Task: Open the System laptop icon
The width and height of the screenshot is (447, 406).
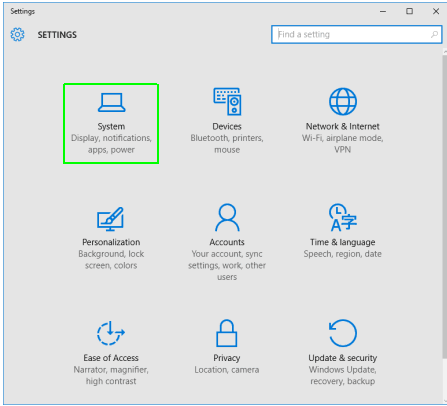Action: click(111, 102)
